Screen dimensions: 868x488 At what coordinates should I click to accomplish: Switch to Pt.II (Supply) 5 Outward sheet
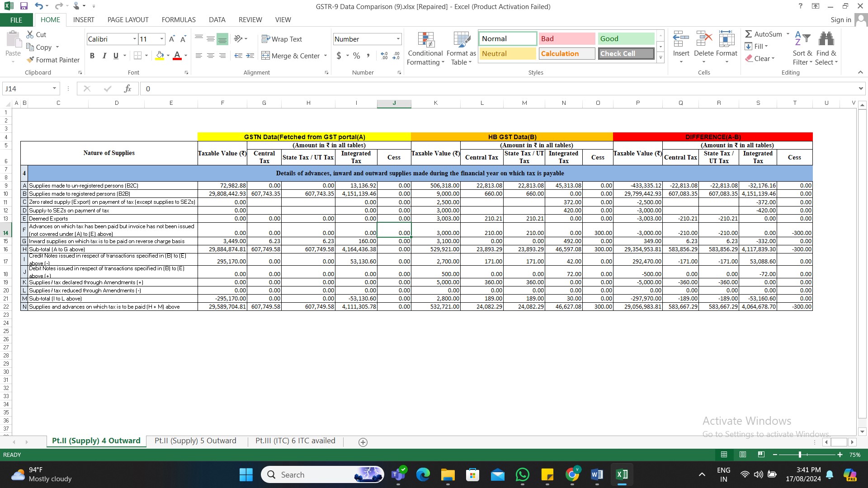click(195, 441)
